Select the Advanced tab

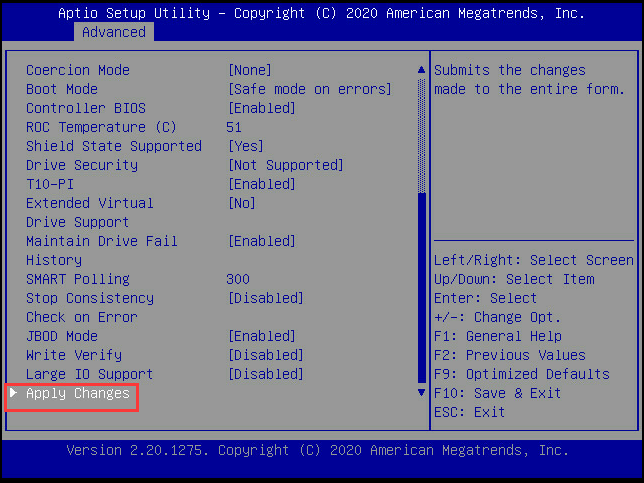(113, 32)
